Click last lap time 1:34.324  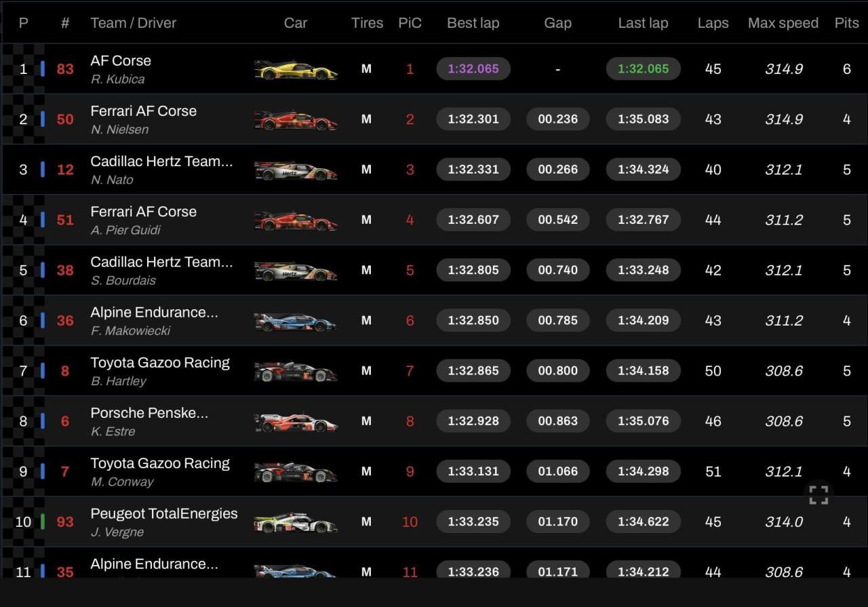pyautogui.click(x=643, y=170)
